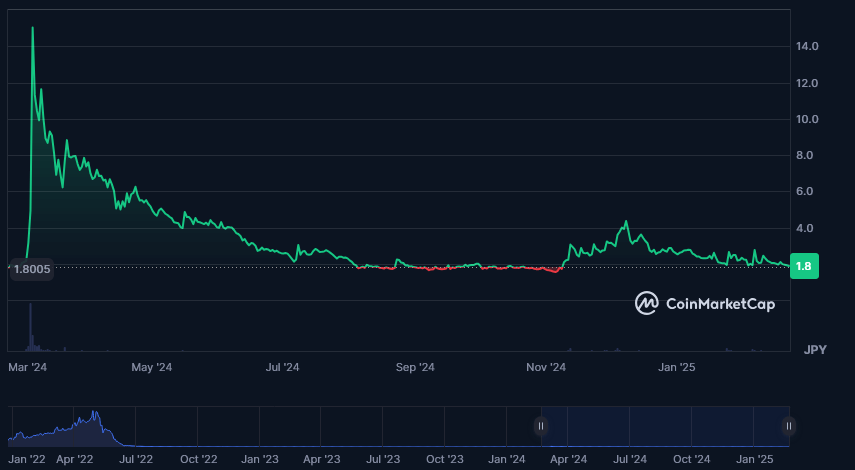Click the CoinMarketCap watermark text
The height and width of the screenshot is (470, 855).
(x=719, y=304)
